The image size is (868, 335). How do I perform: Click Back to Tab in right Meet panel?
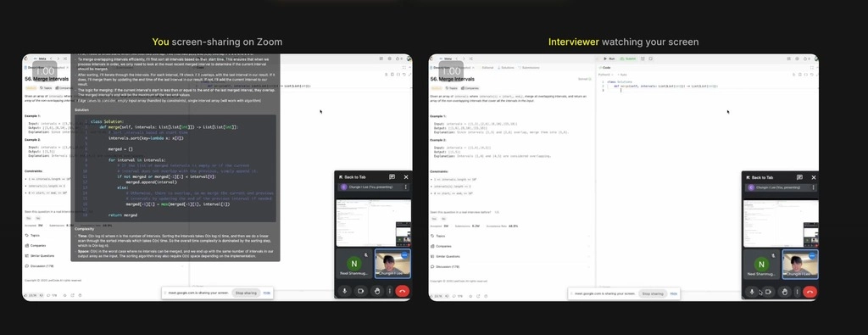pos(759,178)
